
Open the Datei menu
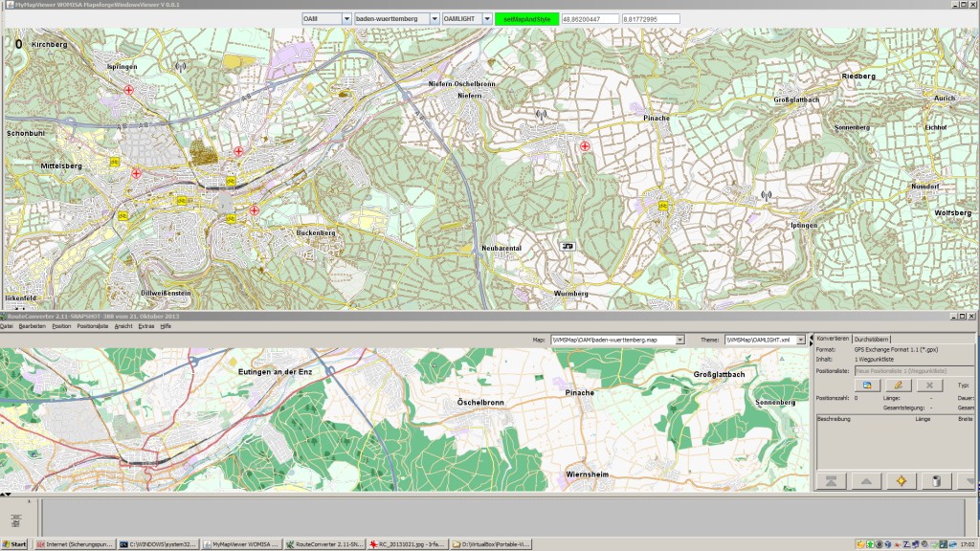(7, 326)
